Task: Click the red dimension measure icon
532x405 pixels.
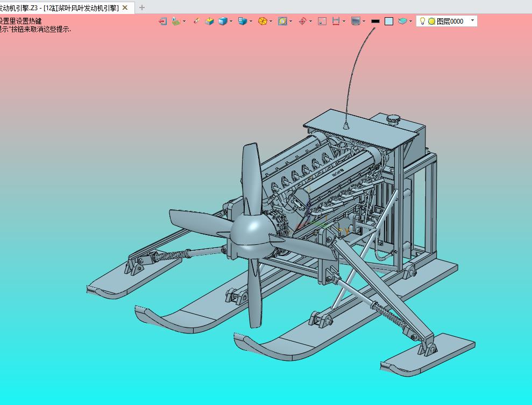Action: pos(336,22)
